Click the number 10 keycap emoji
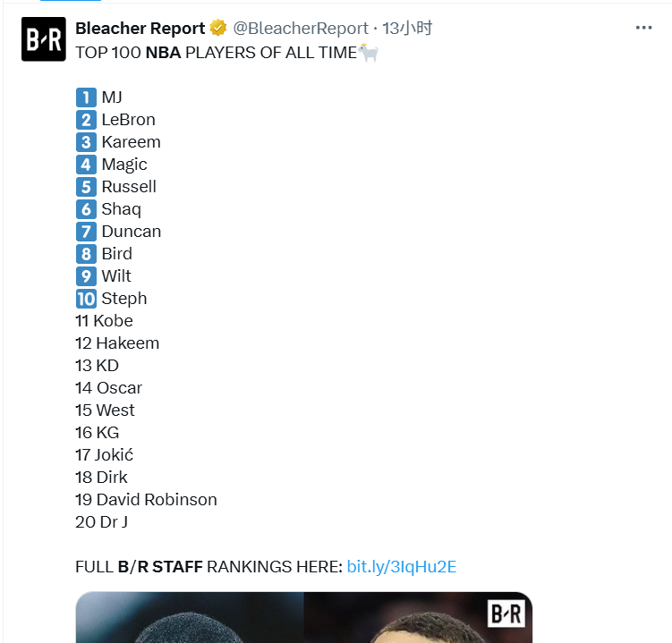Viewport: 672px width, 643px height. (x=86, y=299)
